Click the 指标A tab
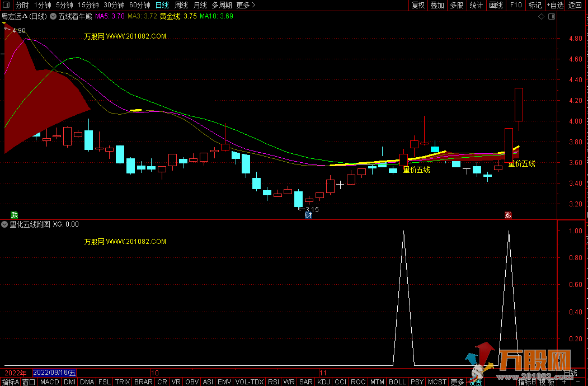Image resolution: width=588 pixels, height=386 pixels. click(x=10, y=382)
